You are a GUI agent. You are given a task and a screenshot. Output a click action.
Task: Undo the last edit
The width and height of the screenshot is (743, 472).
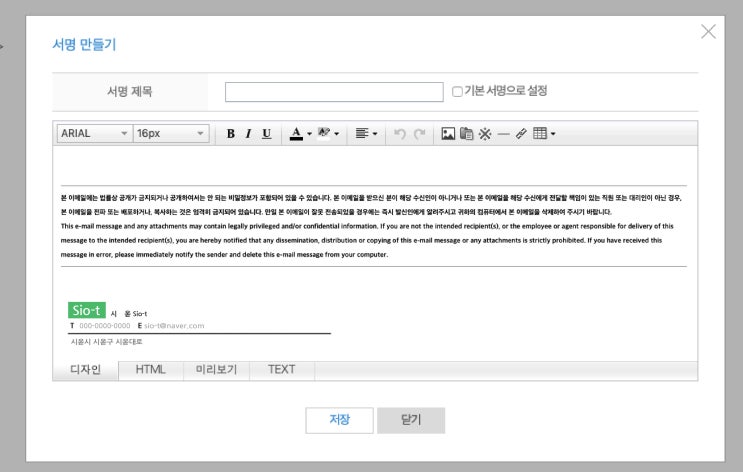(x=400, y=134)
